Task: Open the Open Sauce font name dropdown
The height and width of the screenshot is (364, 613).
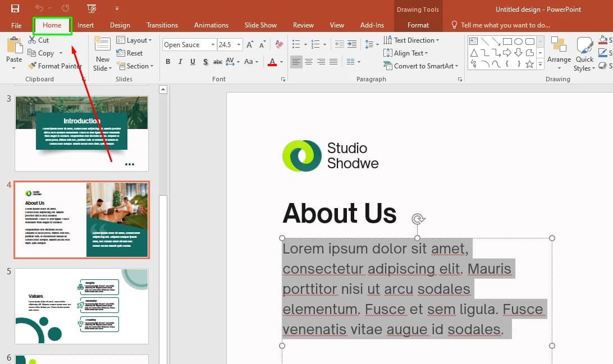Action: (x=213, y=44)
